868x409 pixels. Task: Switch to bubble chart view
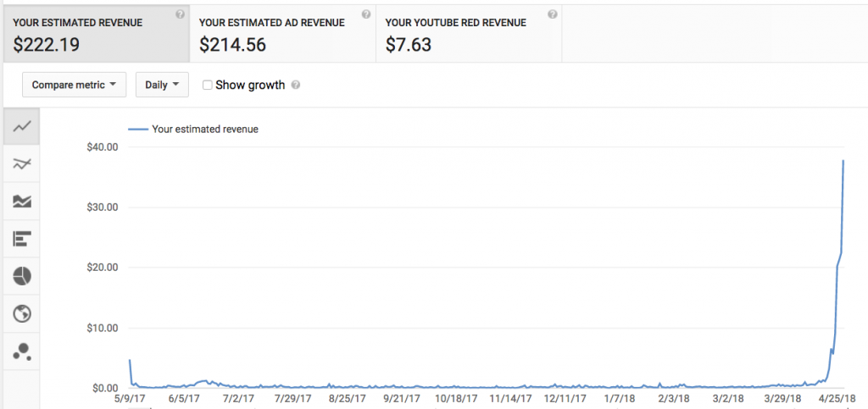click(x=22, y=351)
